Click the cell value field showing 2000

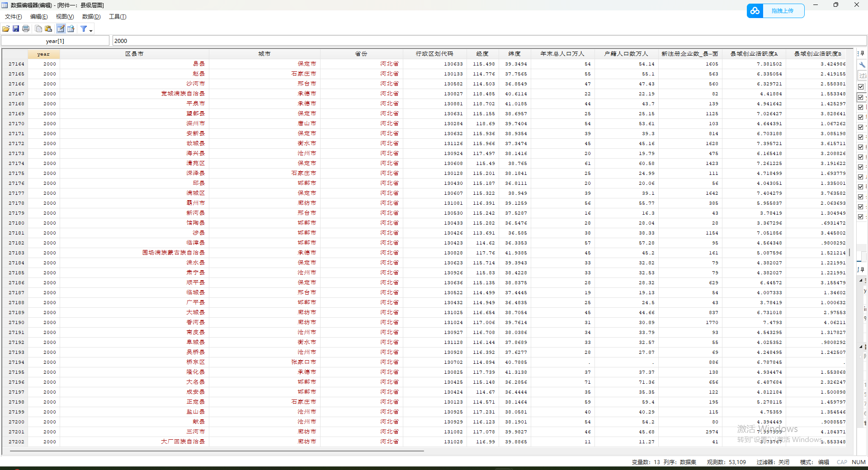click(489, 41)
